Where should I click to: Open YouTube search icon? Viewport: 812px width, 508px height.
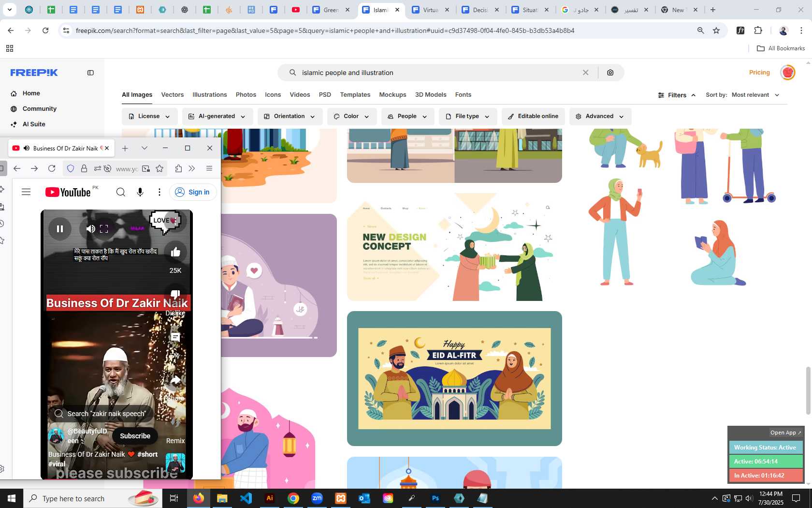[x=121, y=192]
